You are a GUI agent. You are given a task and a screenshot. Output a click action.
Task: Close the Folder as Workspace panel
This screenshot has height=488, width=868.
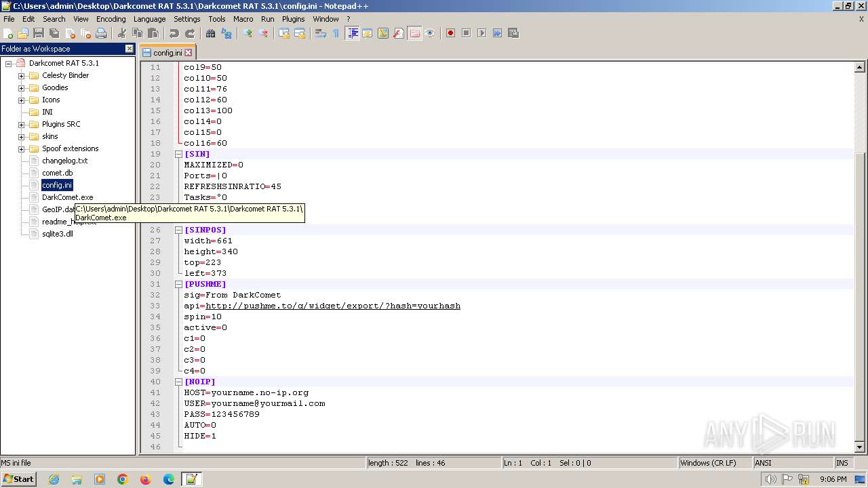[x=130, y=49]
